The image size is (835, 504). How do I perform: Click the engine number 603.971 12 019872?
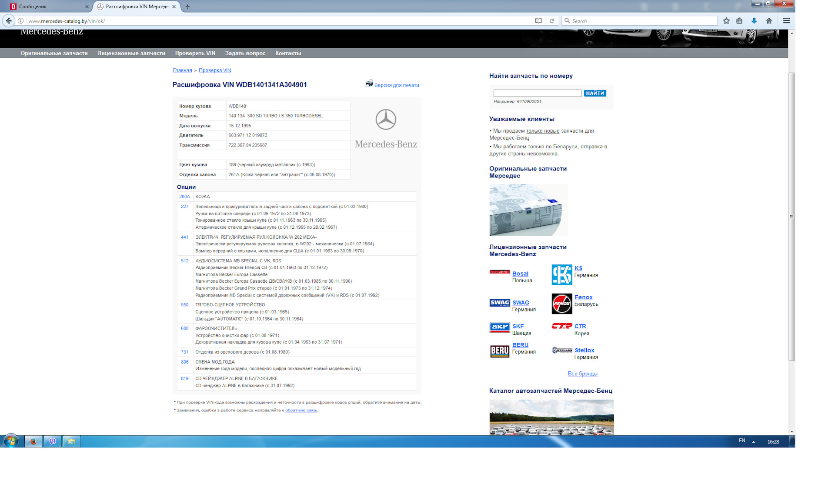[x=247, y=135]
